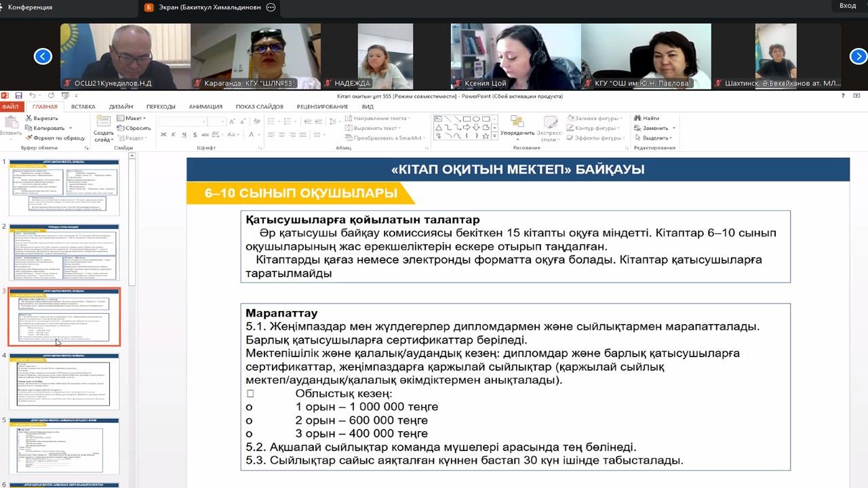Click Формат по образцу format painter

(x=56, y=138)
